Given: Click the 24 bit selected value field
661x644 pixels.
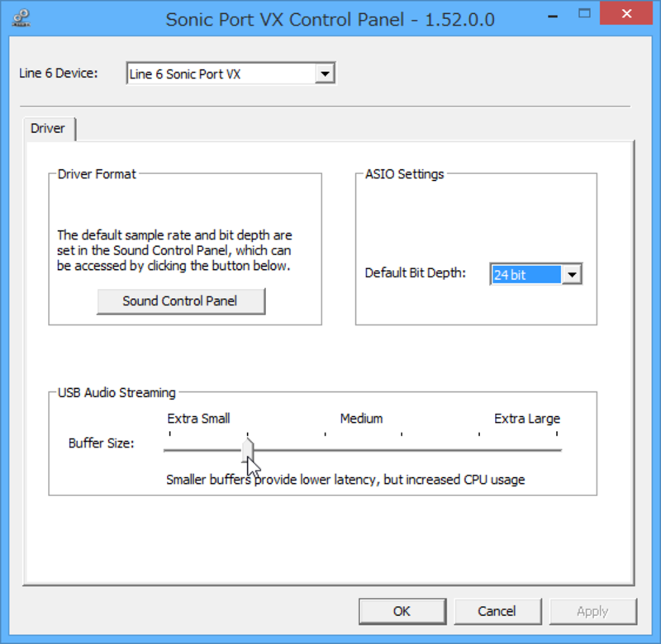Looking at the screenshot, I should point(526,275).
